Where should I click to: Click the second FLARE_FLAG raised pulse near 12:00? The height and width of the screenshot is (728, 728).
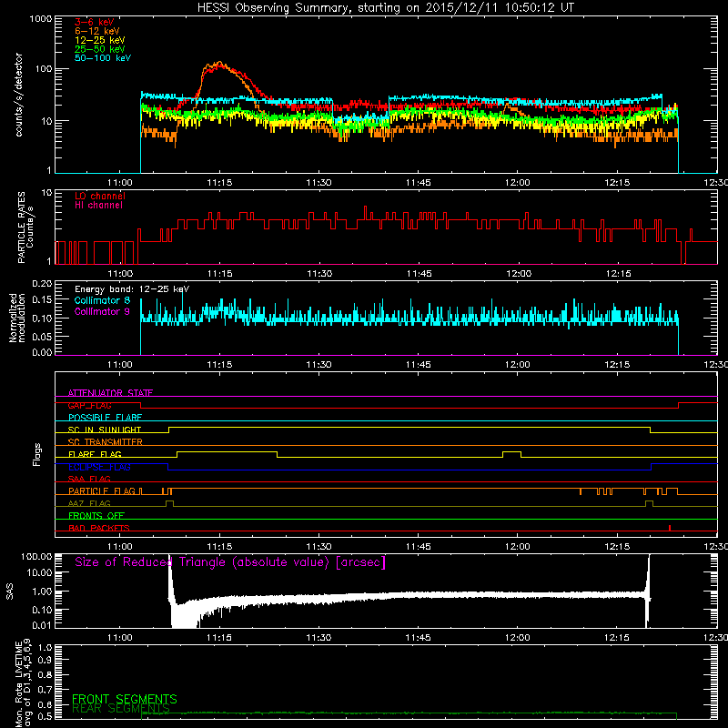(511, 454)
